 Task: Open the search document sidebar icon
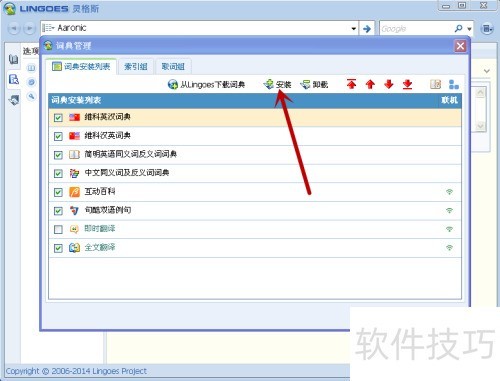[14, 79]
